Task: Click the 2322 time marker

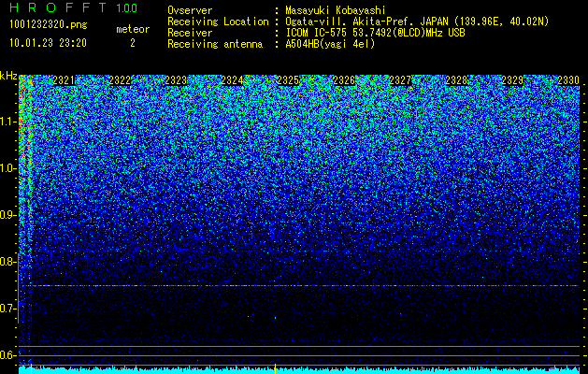Action: [x=120, y=80]
